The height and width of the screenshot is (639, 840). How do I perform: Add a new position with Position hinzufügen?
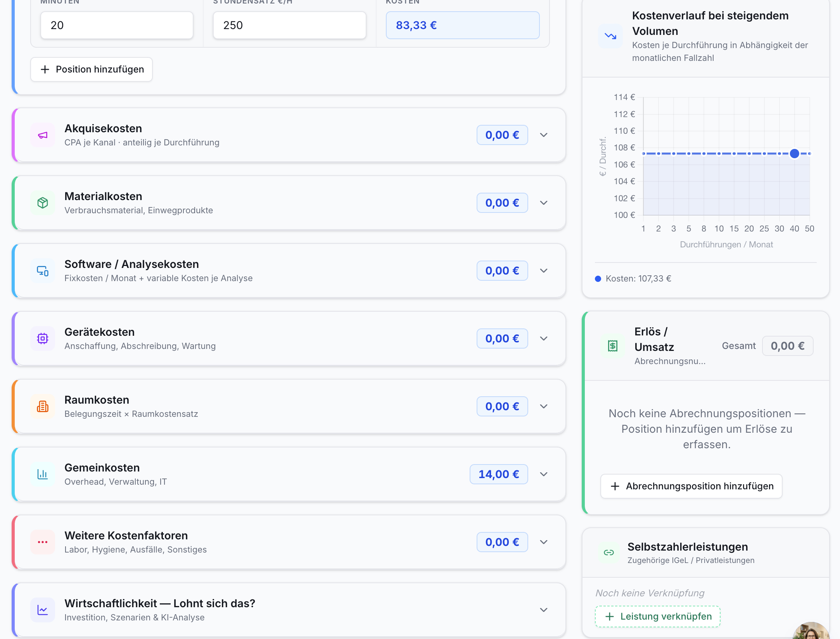[x=92, y=69]
